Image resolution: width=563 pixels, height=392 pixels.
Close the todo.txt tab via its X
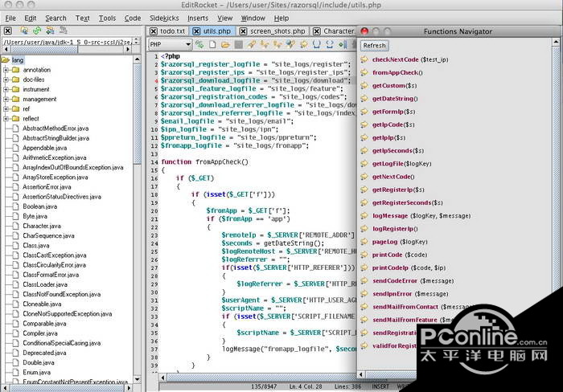153,31
